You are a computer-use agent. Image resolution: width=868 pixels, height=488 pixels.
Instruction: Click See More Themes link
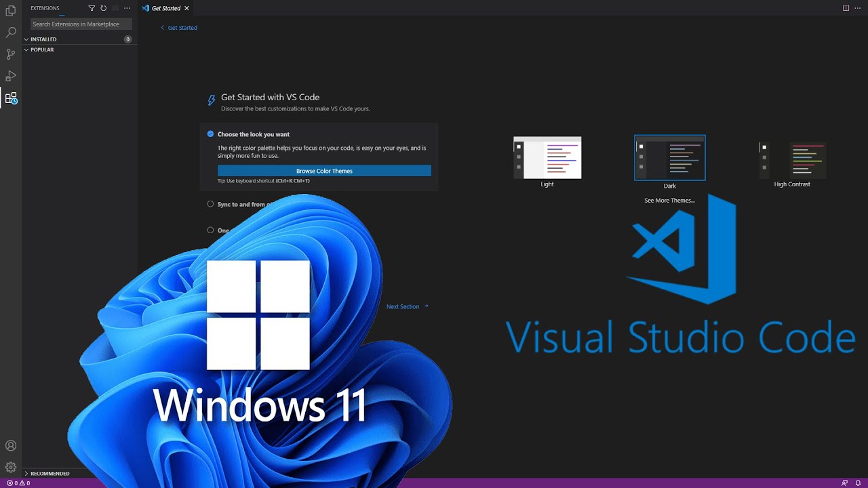coord(669,201)
